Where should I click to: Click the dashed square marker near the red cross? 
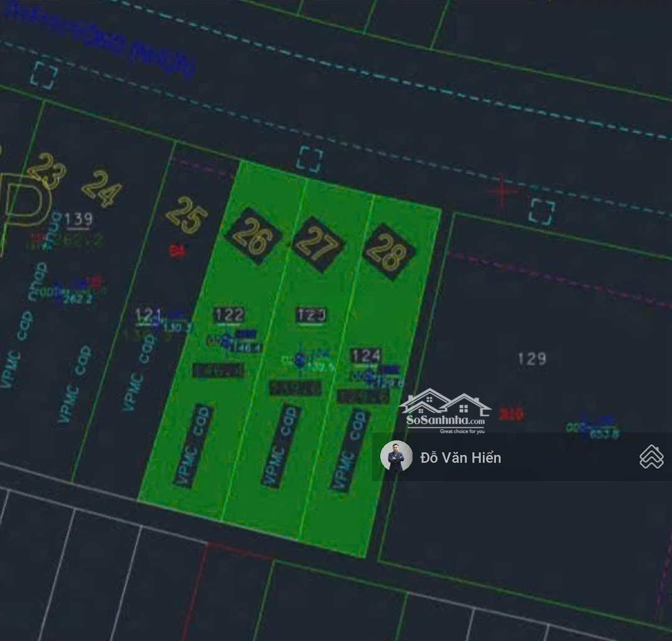click(541, 212)
